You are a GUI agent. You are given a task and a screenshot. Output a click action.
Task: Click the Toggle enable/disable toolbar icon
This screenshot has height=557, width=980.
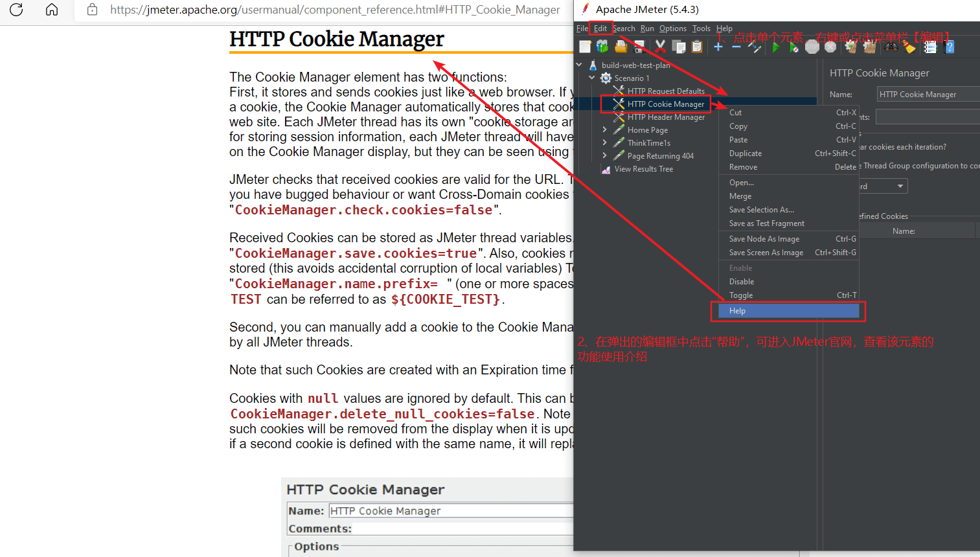point(755,47)
